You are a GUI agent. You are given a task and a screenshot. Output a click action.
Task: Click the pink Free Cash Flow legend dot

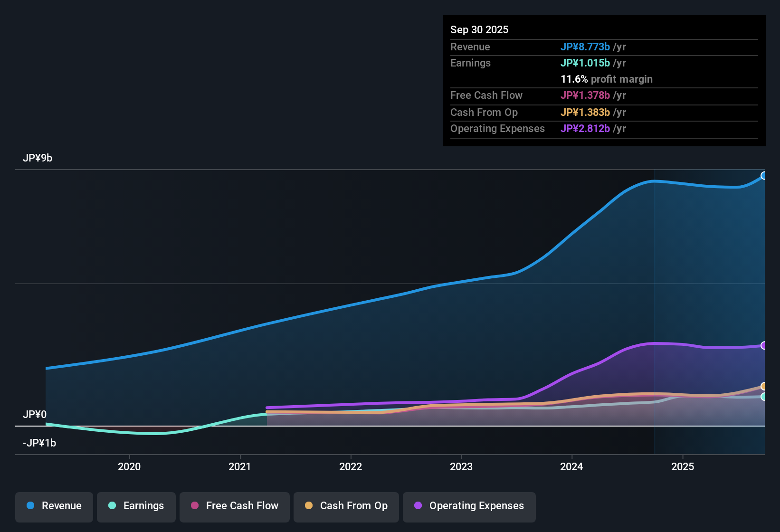pyautogui.click(x=194, y=506)
